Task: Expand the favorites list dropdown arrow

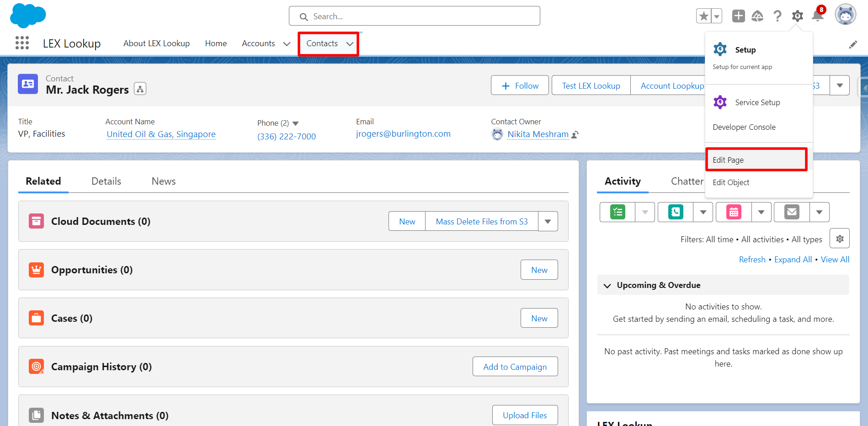Action: (717, 16)
